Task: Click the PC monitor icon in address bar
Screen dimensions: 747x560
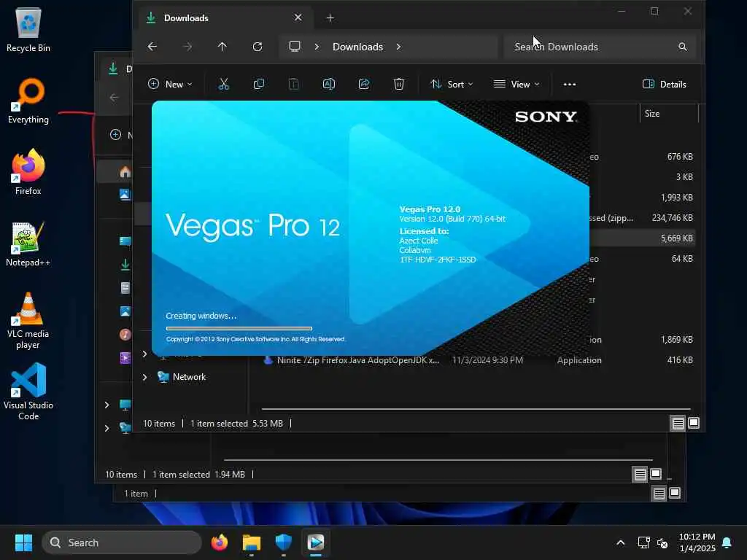Action: pos(295,46)
